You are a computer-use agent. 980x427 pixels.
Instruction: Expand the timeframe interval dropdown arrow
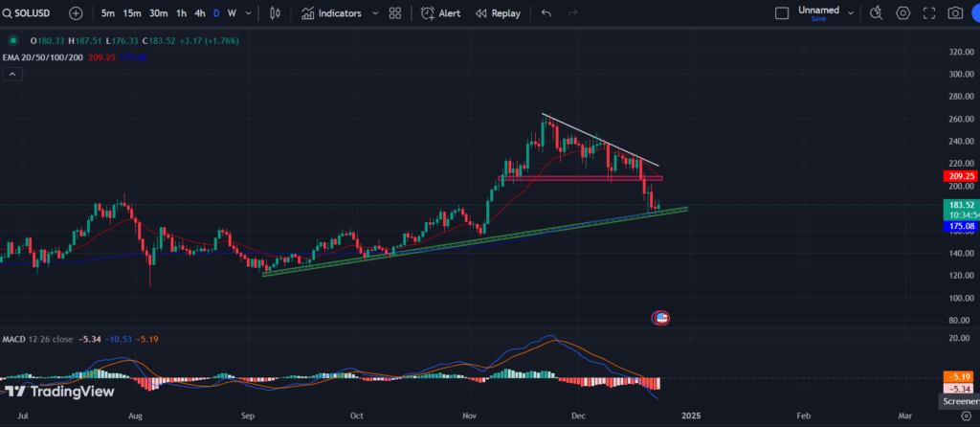(x=249, y=13)
